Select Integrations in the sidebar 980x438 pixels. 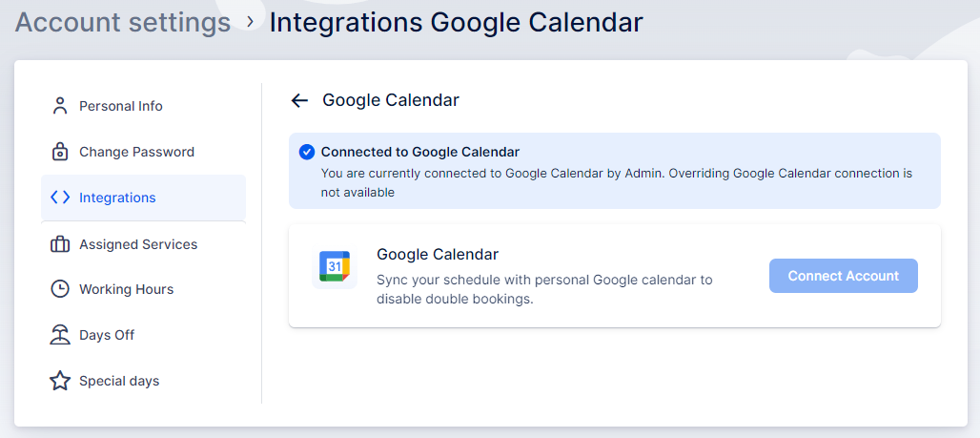point(117,198)
